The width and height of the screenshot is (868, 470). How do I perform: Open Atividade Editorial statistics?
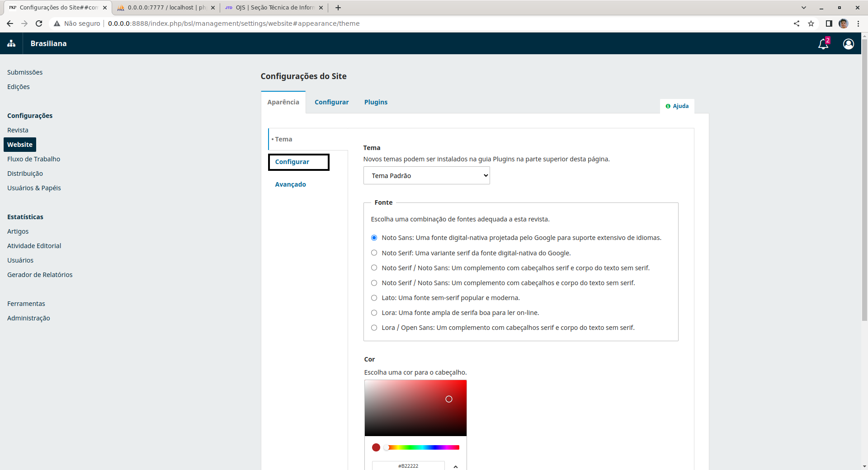34,246
